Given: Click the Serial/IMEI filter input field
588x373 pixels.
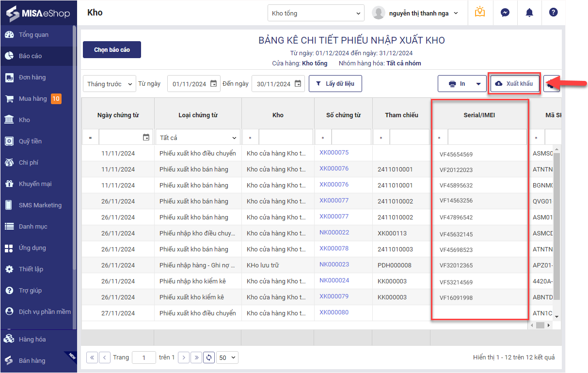Looking at the screenshot, I should (x=487, y=138).
